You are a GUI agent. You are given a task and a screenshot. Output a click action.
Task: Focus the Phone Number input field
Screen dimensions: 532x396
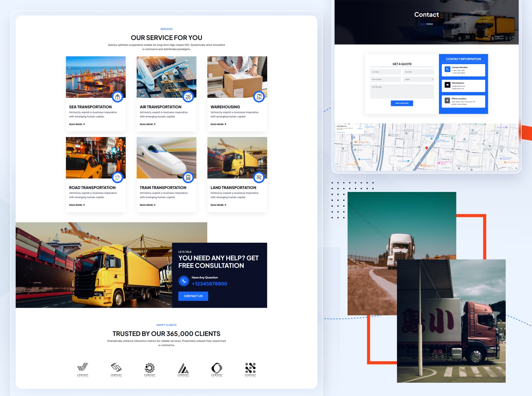[x=385, y=79]
